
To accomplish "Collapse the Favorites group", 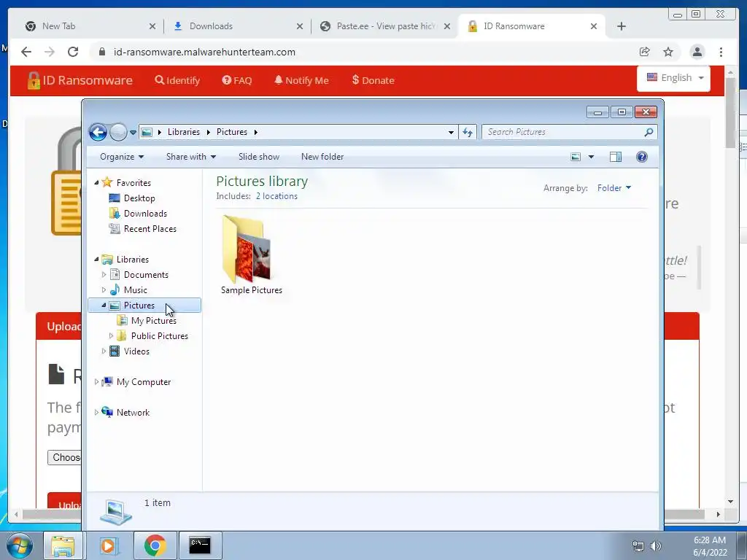I will click(x=96, y=182).
